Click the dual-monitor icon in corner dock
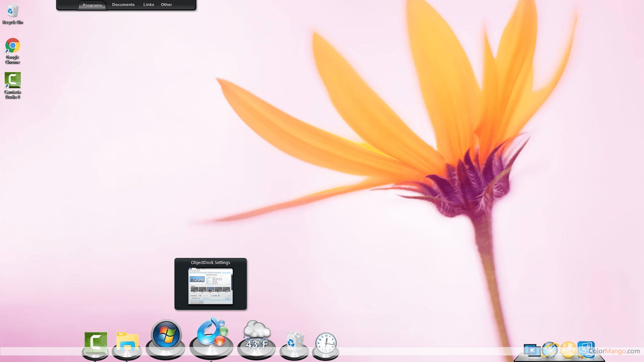The width and height of the screenshot is (644, 362). coord(532,349)
